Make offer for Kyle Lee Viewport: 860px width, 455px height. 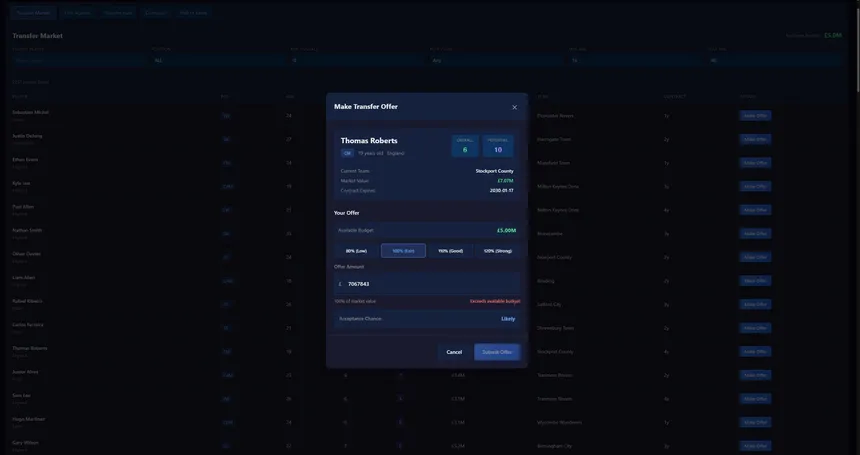(x=755, y=186)
